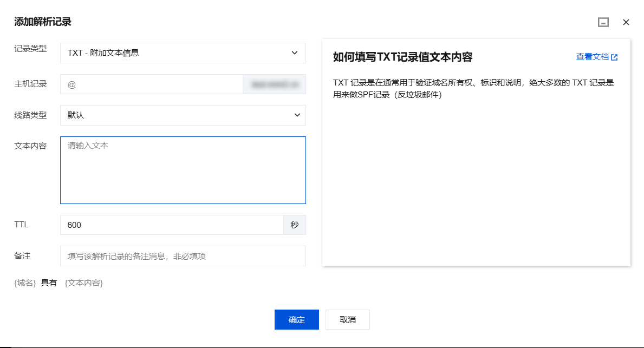Click the chevron arrow of 记录类型 selector
Viewport: 644px width, 348px height.
[295, 53]
